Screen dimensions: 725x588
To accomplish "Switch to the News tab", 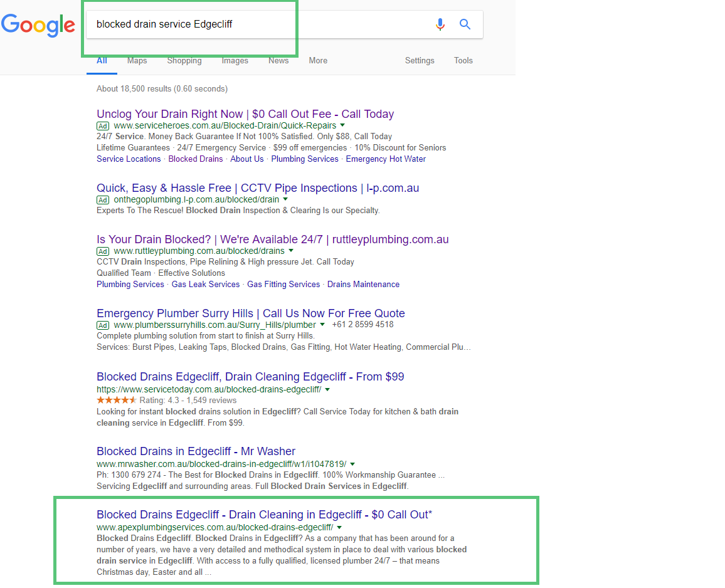I will coord(278,61).
